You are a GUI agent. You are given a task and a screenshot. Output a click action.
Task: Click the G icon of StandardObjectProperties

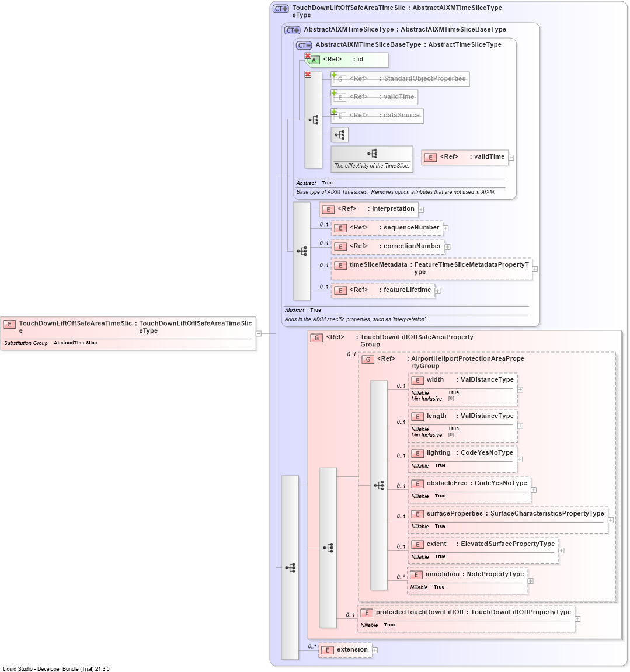point(340,79)
